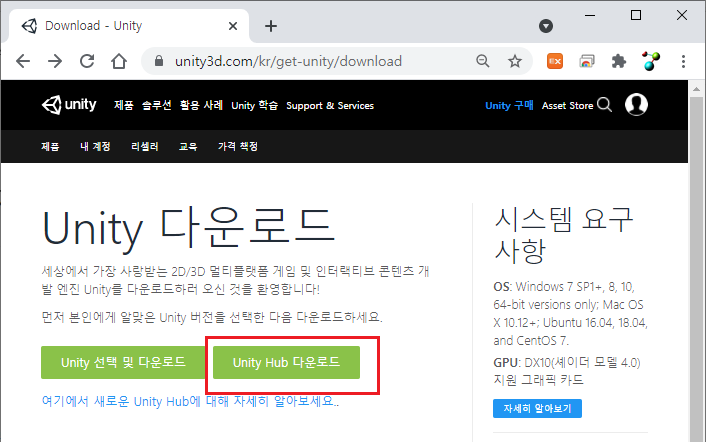Click the Unity Hub 다운로드 button
The width and height of the screenshot is (706, 442).
pos(286,362)
